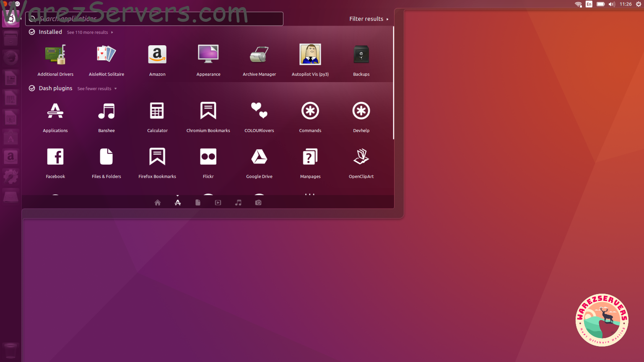Open the Archive Manager application
Viewport: 644px width, 362px height.
click(259, 59)
